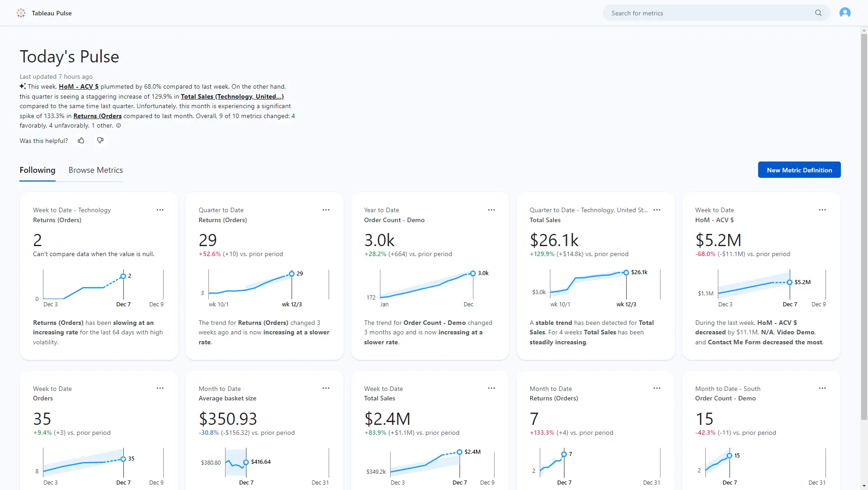The width and height of the screenshot is (868, 490).
Task: Open the HoM - ACV $ link in the summary
Action: (x=78, y=86)
